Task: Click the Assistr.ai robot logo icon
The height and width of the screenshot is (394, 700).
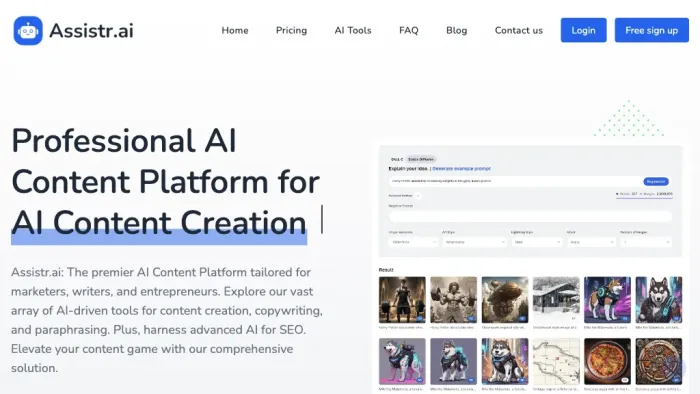Action: [28, 31]
